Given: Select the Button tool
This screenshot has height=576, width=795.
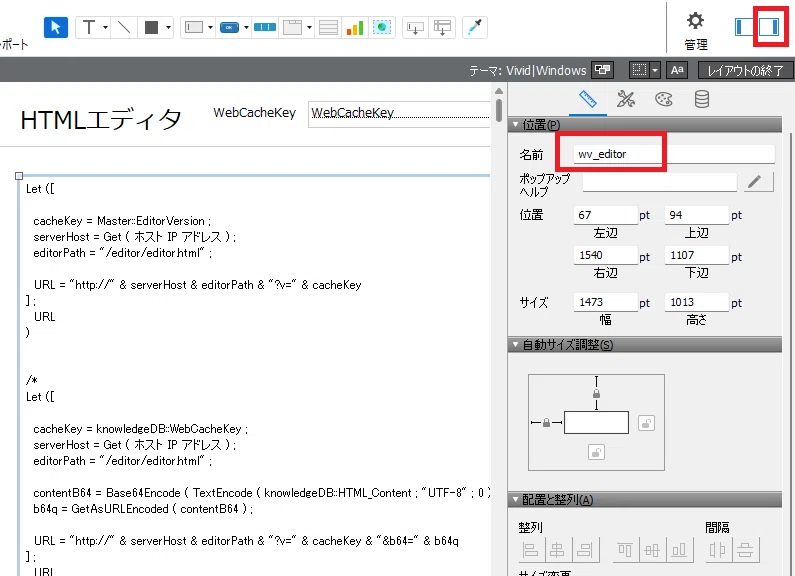Looking at the screenshot, I should tap(229, 27).
